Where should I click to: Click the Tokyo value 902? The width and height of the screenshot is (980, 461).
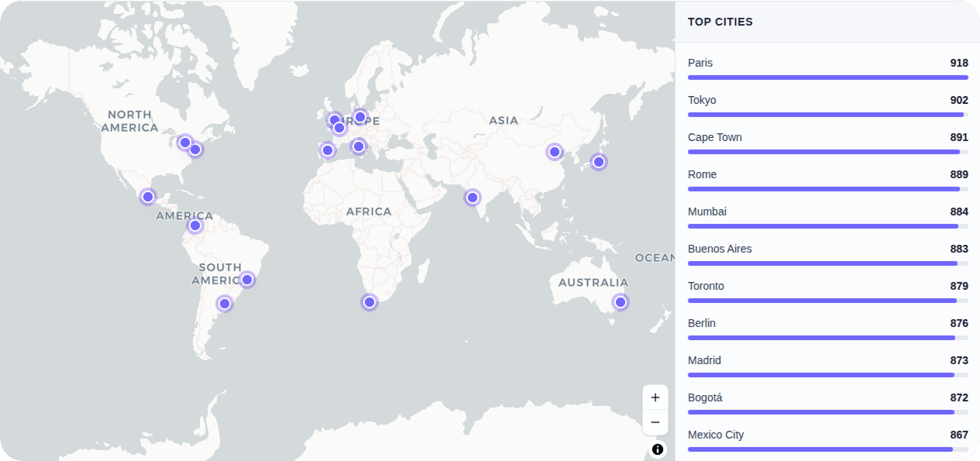pyautogui.click(x=959, y=100)
